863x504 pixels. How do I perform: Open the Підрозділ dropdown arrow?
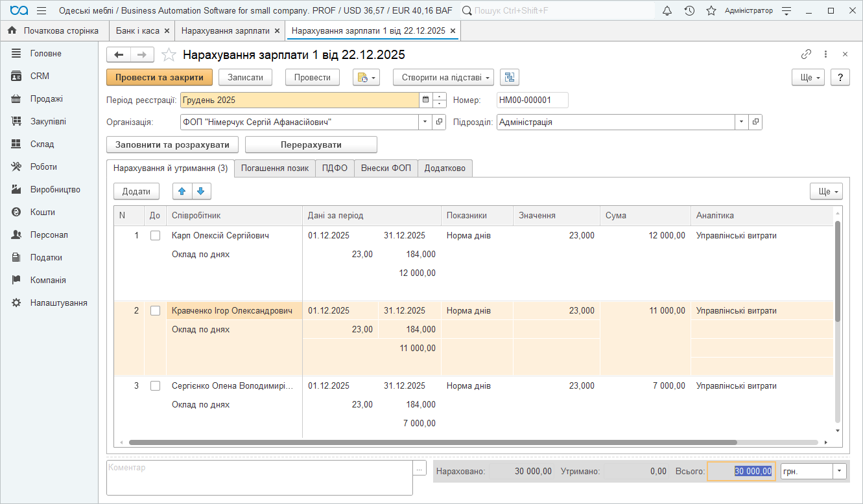742,122
